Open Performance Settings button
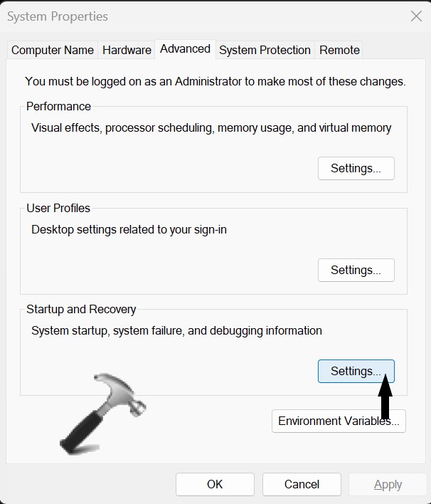This screenshot has height=504, width=431. (x=356, y=169)
